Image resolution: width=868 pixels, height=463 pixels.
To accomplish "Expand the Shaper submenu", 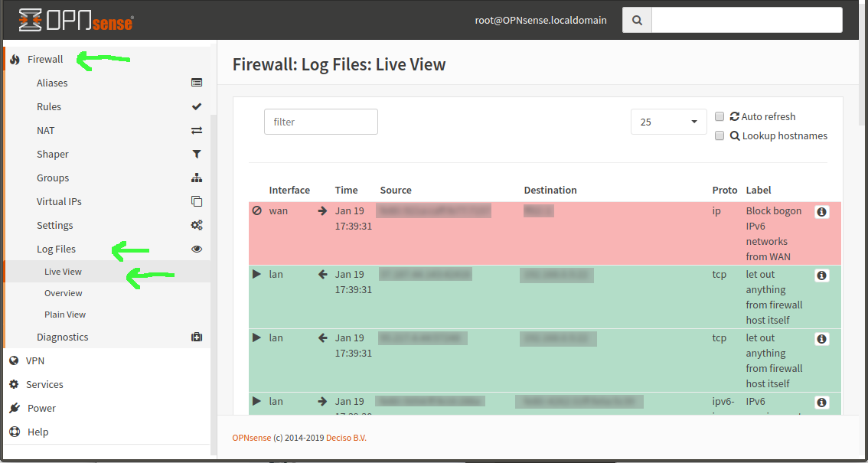I will pos(53,155).
